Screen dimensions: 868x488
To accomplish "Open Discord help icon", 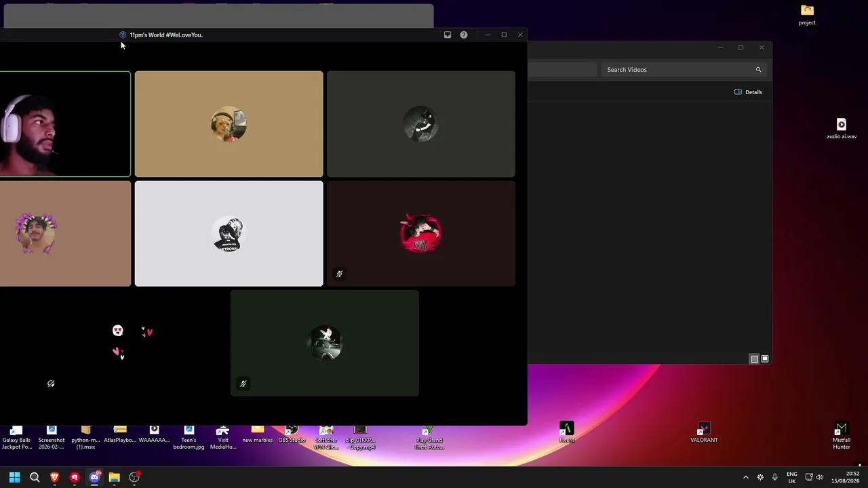I will coord(464,35).
